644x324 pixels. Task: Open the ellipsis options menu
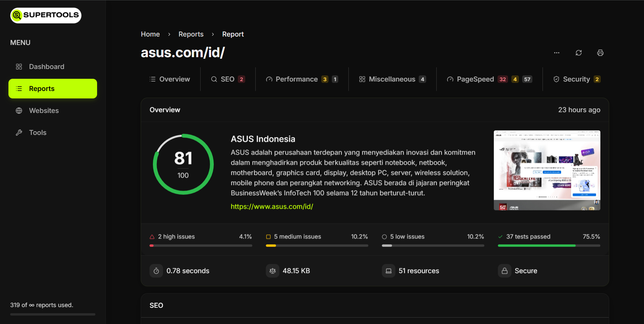(x=556, y=53)
